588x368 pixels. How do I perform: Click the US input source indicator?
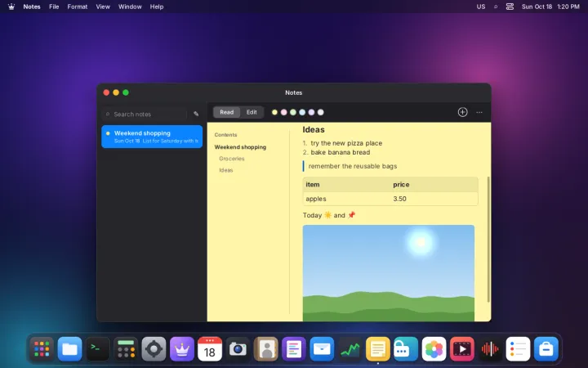click(481, 7)
